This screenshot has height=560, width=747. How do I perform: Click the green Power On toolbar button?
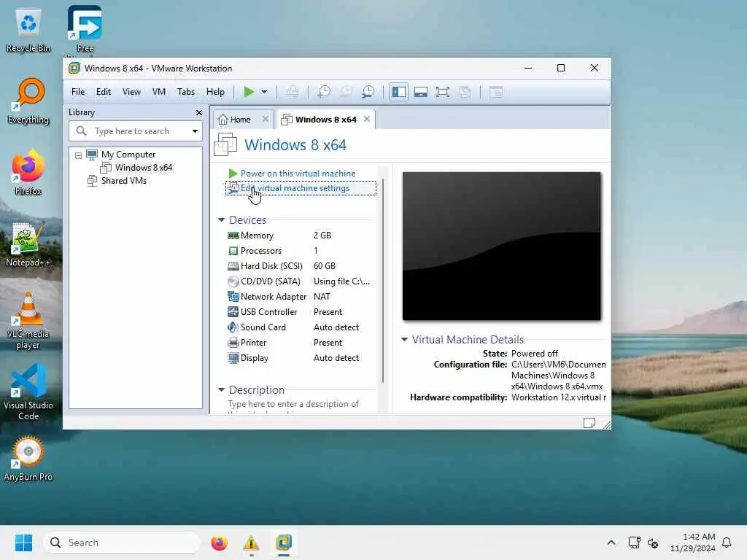249,92
